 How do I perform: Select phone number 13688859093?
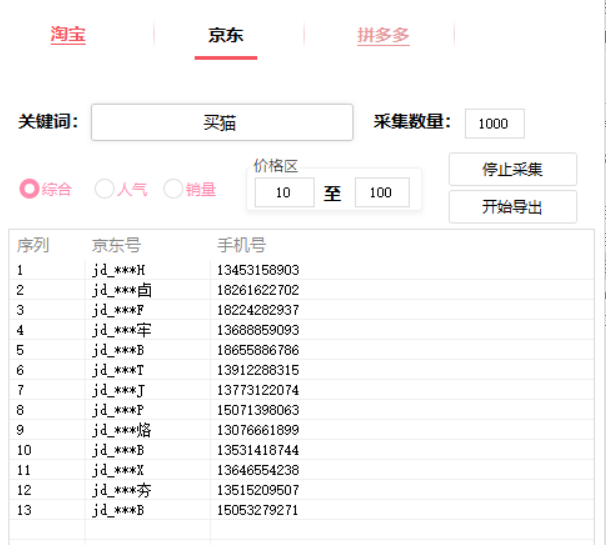coord(258,330)
